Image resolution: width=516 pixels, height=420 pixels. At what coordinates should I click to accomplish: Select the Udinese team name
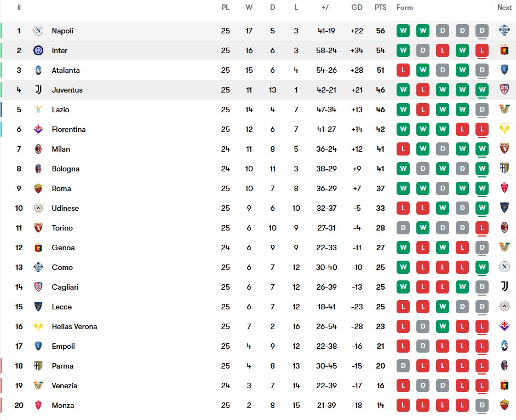pos(65,208)
